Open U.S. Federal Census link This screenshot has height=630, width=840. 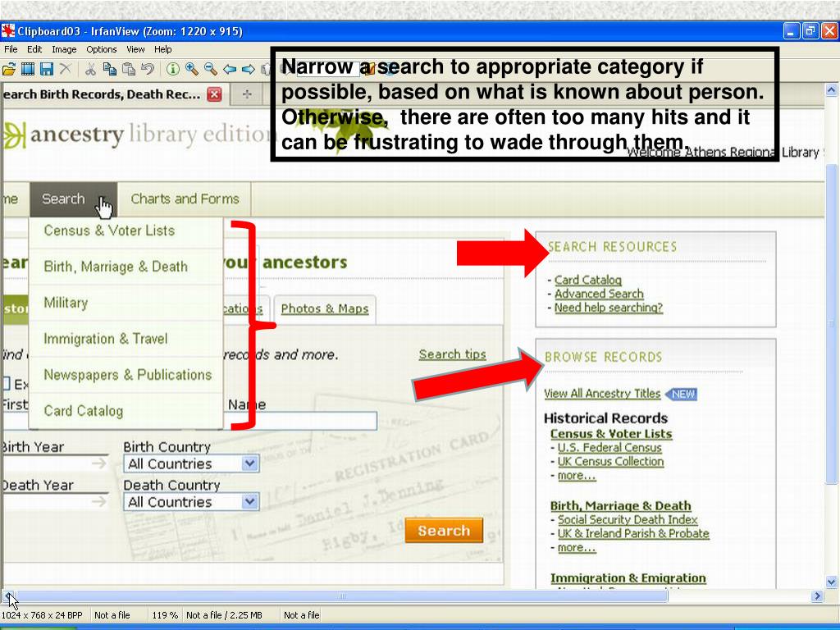(x=609, y=448)
